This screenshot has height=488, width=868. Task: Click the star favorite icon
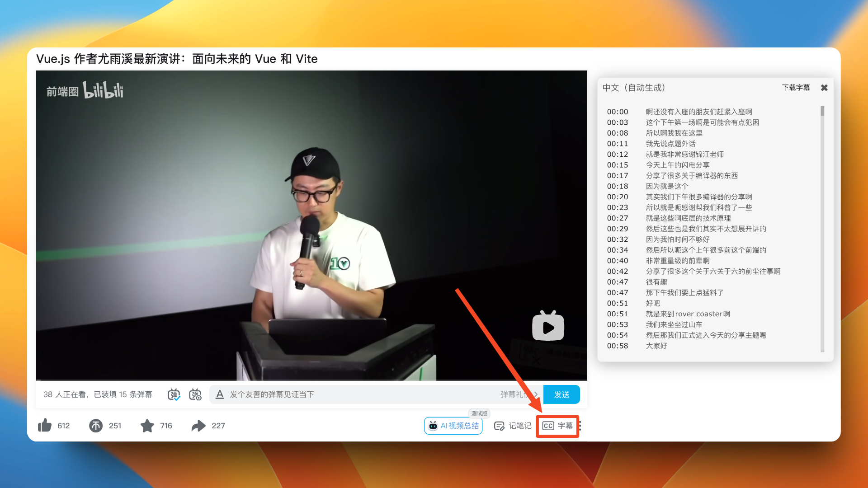147,426
